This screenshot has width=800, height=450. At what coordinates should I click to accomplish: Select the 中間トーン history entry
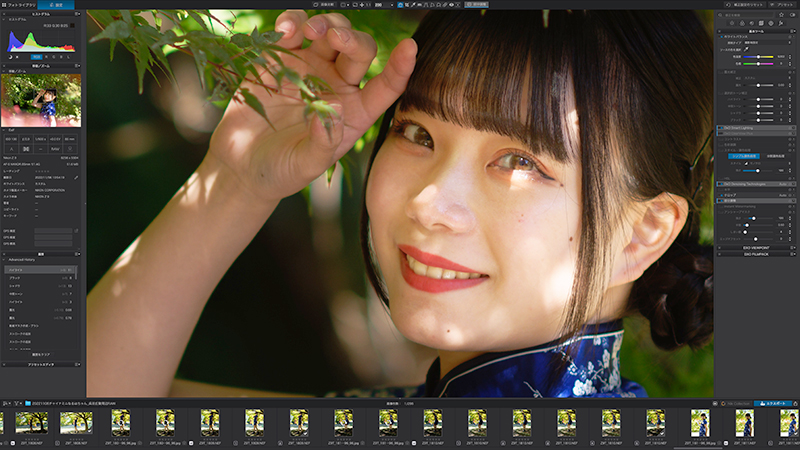[x=40, y=294]
